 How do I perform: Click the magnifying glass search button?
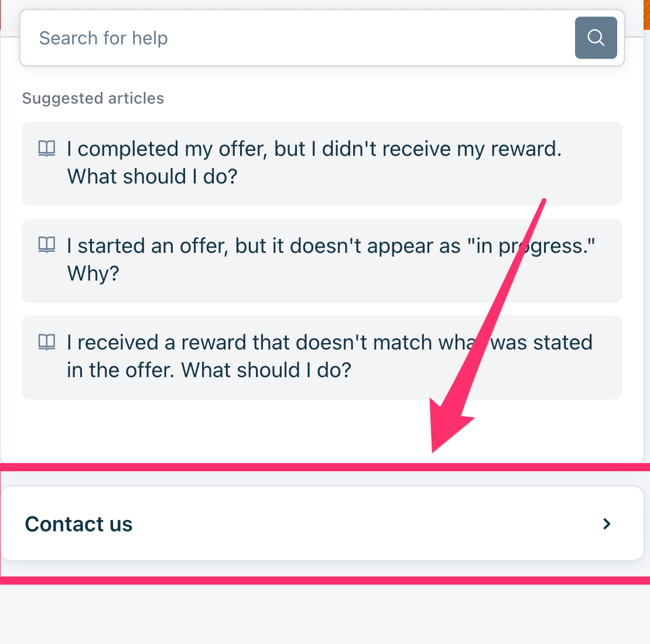pos(596,38)
